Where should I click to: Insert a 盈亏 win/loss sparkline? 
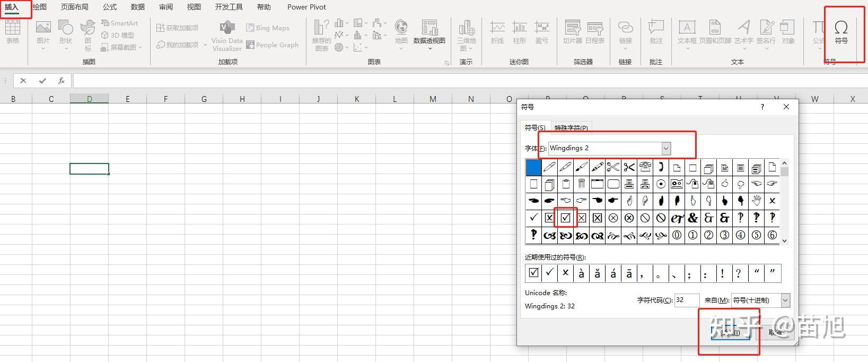coord(542,32)
